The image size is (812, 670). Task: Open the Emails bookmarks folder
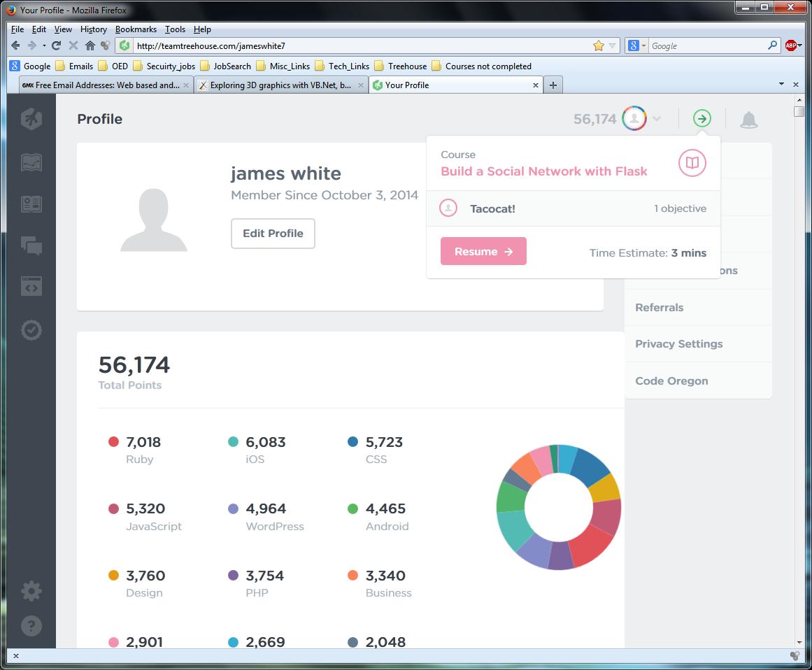click(75, 66)
